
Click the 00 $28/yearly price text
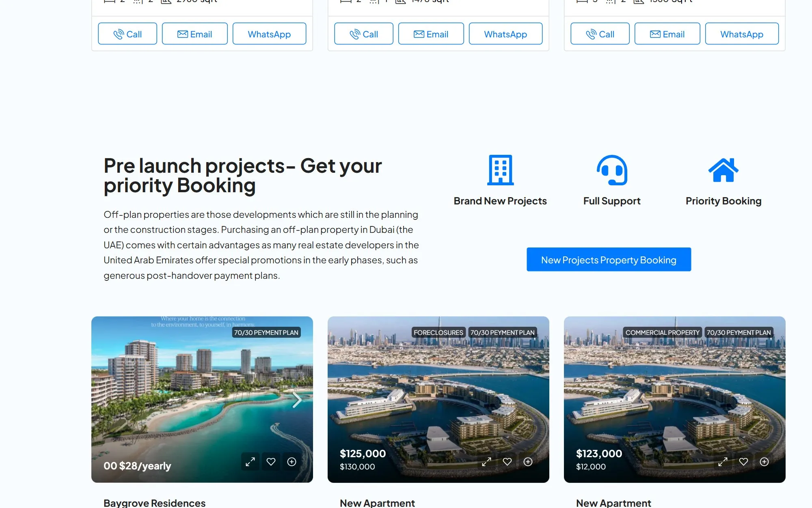(x=137, y=466)
